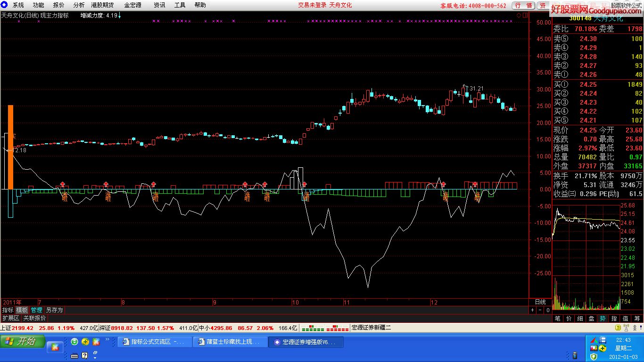Select the 细 tab in the quote panel
This screenshot has height=362, width=644.
click(580, 319)
